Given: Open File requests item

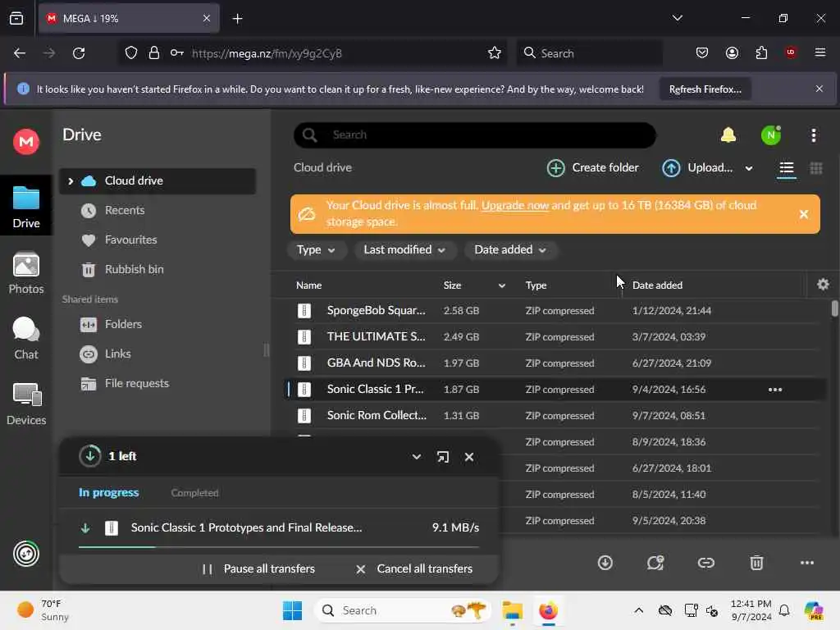Looking at the screenshot, I should click(x=157, y=384).
